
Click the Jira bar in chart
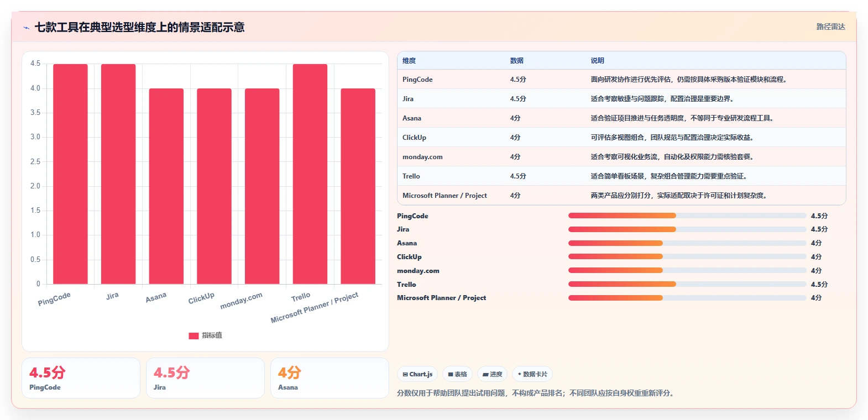point(118,174)
